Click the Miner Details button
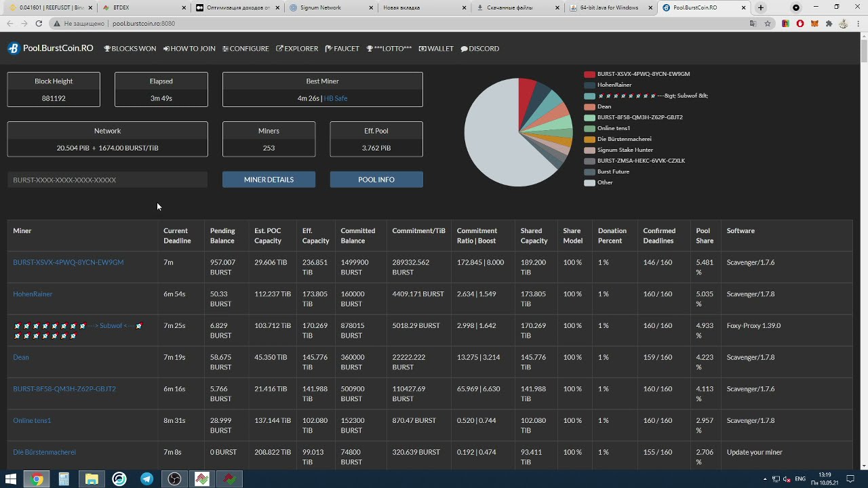Viewport: 868px width, 488px height. [269, 180]
